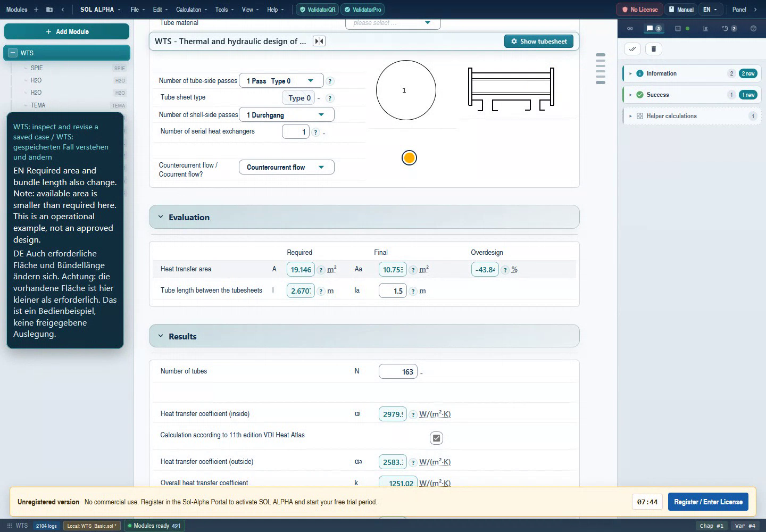Viewport: 766px width, 532px height.
Task: Collapse the modules sidebar with the left chevron
Action: click(x=63, y=10)
